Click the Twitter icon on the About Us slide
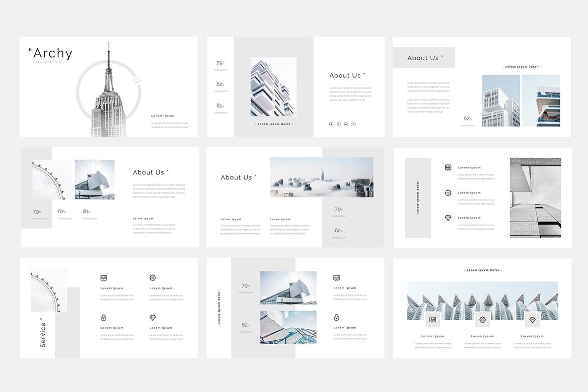The image size is (588, 392). (331, 124)
